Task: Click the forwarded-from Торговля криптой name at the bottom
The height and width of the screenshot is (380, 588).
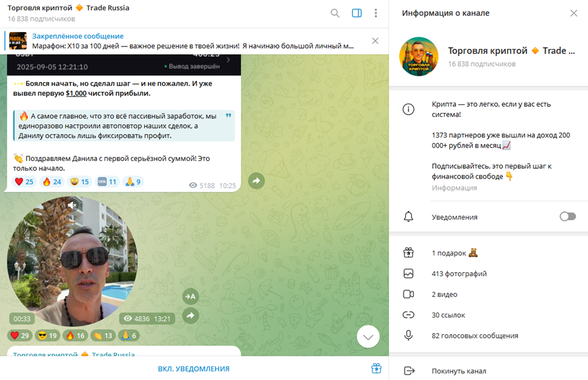Action: coord(74,353)
